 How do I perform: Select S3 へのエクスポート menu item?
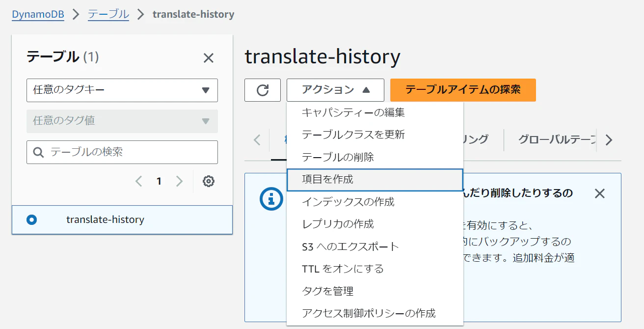pos(375,247)
